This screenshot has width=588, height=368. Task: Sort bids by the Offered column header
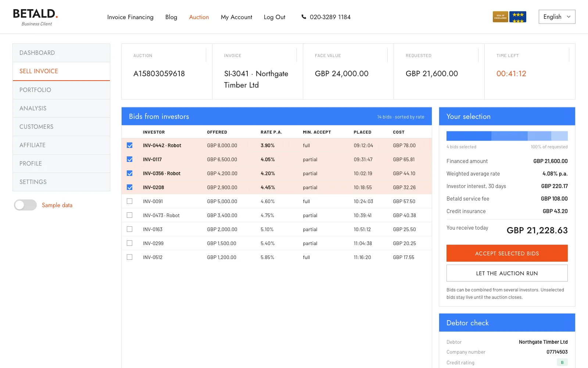[x=217, y=132]
